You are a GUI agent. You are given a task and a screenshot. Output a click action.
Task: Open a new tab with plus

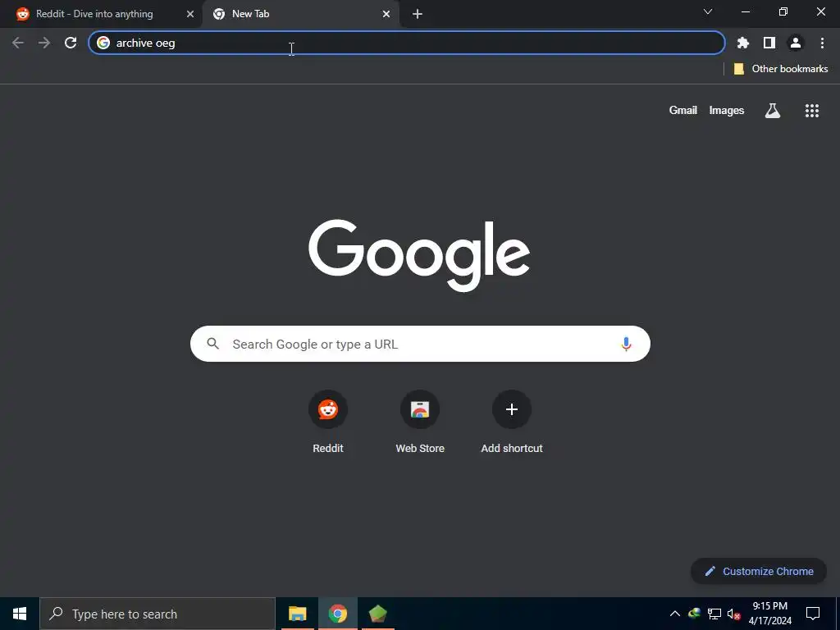click(418, 14)
